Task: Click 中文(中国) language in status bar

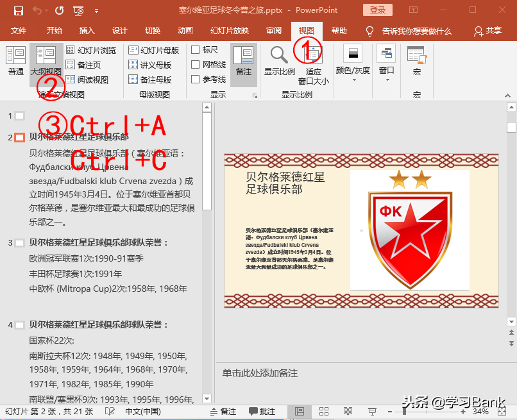Action: tap(143, 412)
